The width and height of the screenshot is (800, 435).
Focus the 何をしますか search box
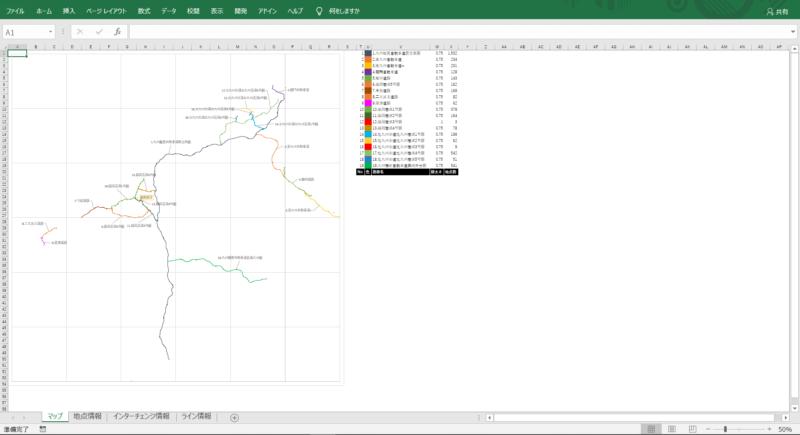(x=344, y=11)
